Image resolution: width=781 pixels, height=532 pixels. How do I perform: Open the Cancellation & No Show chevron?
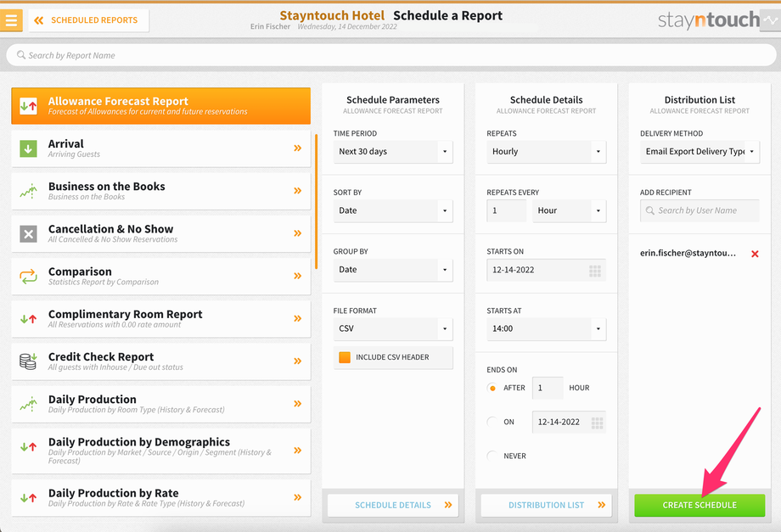(x=297, y=232)
